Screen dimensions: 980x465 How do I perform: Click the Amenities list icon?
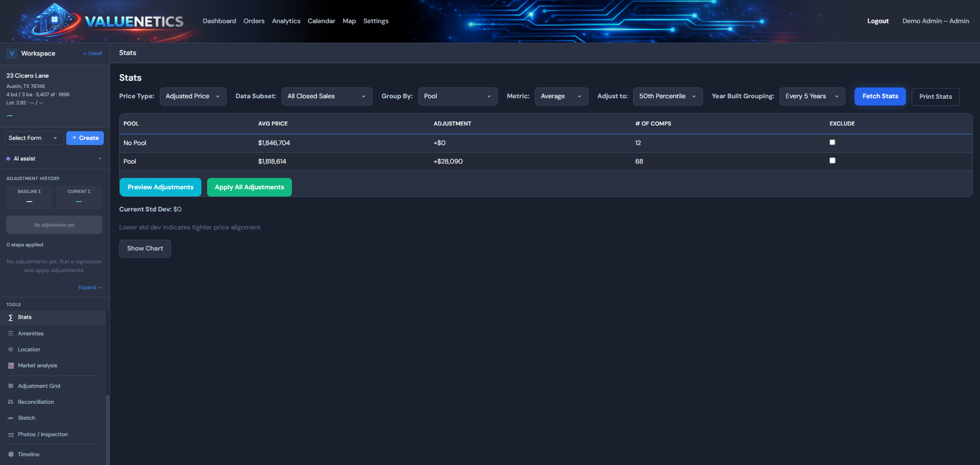[x=11, y=334]
